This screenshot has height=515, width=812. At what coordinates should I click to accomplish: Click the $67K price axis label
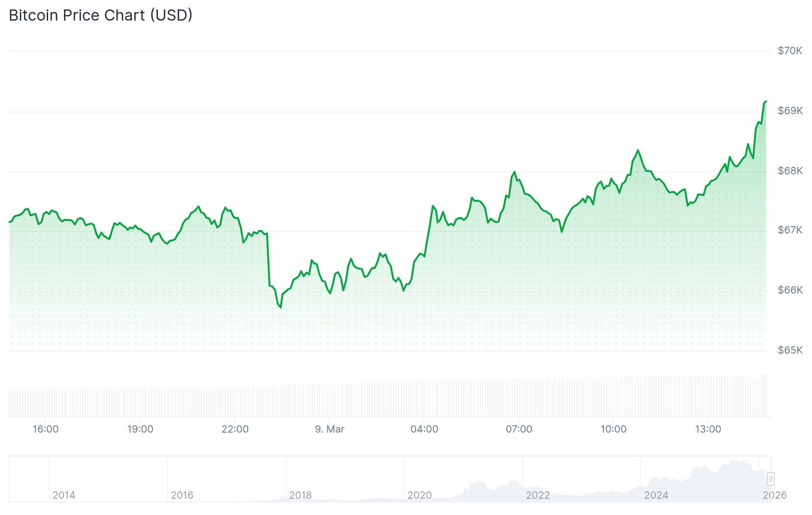[790, 230]
